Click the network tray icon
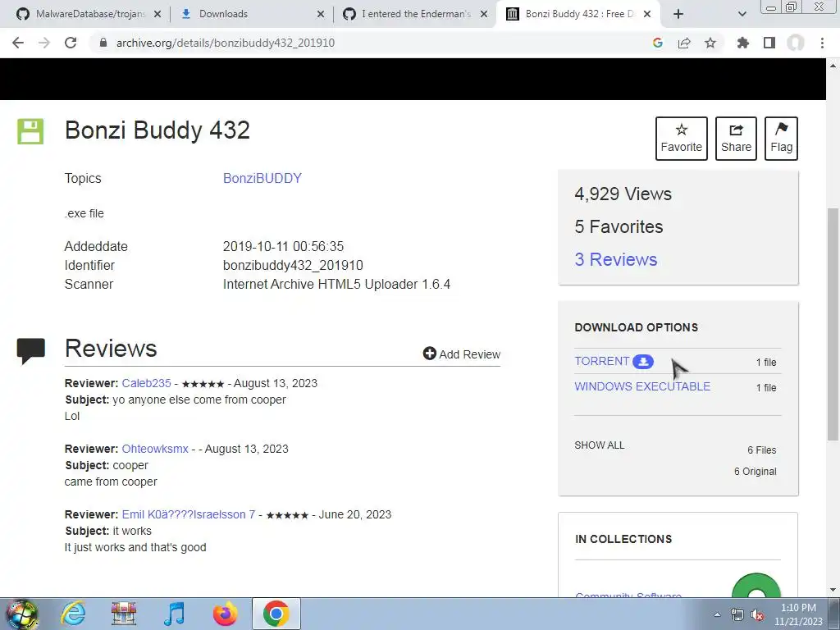The height and width of the screenshot is (630, 840). [x=737, y=615]
